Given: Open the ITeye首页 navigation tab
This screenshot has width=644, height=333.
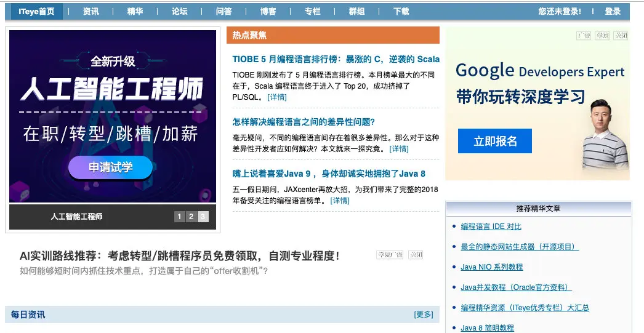Looking at the screenshot, I should click(36, 12).
